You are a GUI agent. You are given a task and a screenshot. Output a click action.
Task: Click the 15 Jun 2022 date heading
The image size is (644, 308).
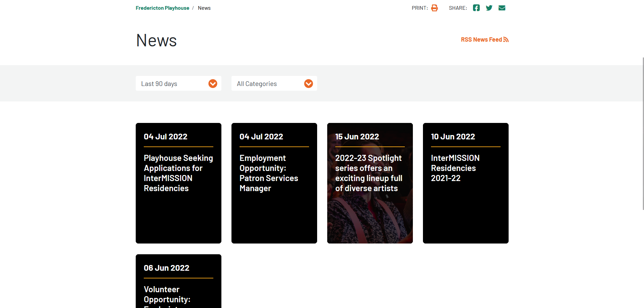tap(357, 137)
